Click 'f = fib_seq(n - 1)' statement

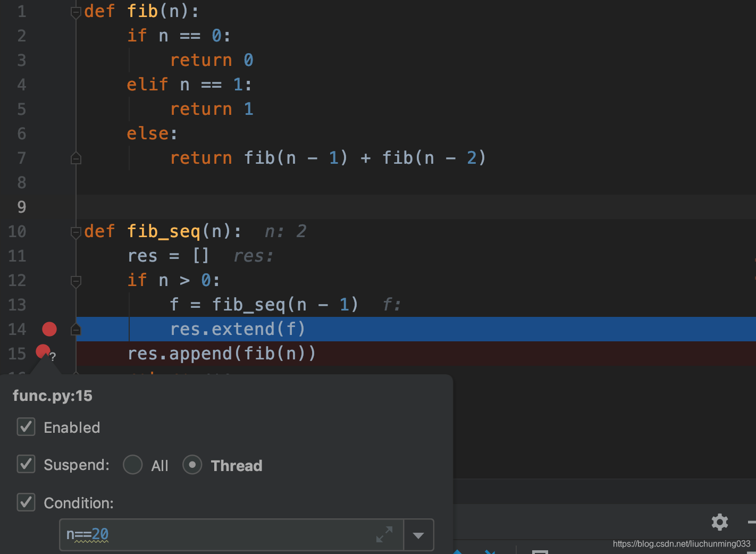[x=264, y=305]
